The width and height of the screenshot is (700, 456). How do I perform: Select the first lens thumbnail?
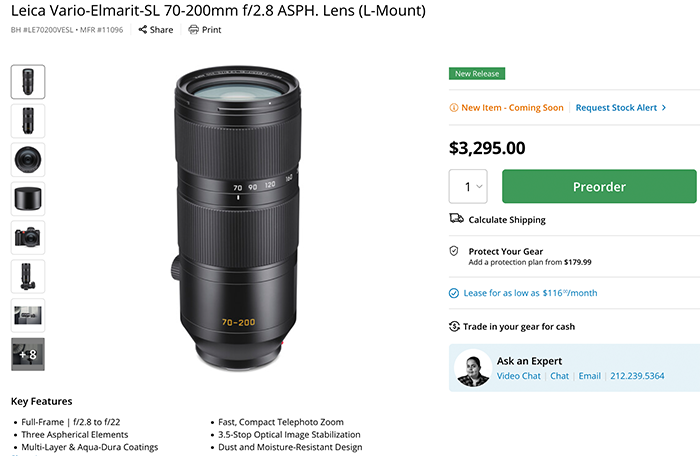(28, 81)
